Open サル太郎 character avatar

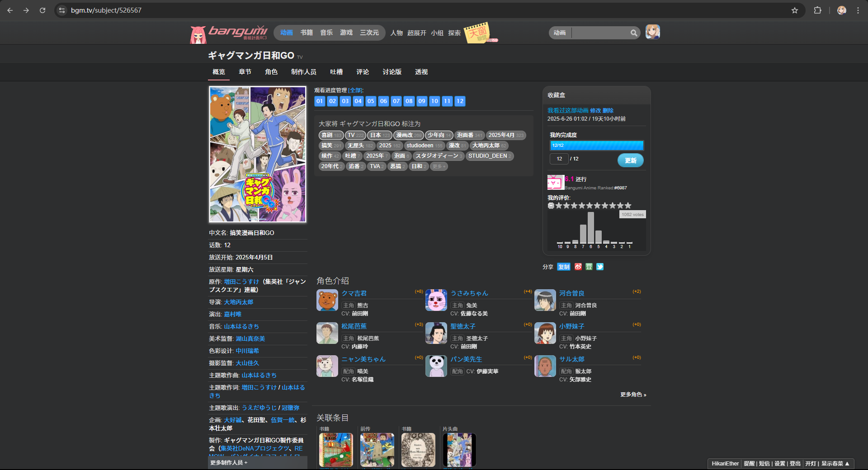pos(545,366)
